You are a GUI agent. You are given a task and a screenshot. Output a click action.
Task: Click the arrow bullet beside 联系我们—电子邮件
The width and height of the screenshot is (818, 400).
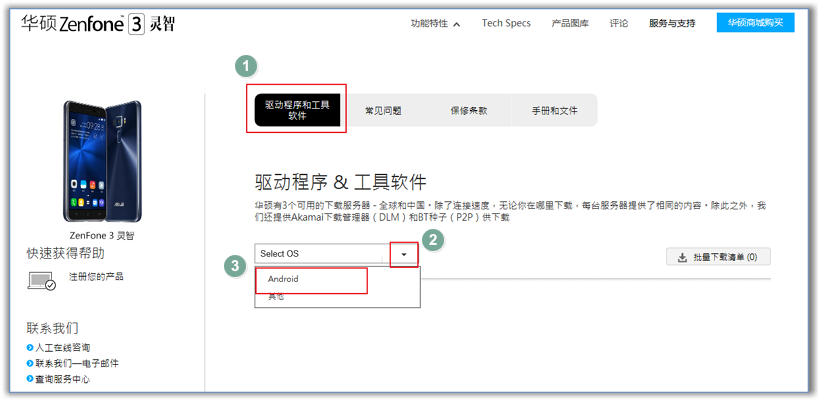pos(30,363)
